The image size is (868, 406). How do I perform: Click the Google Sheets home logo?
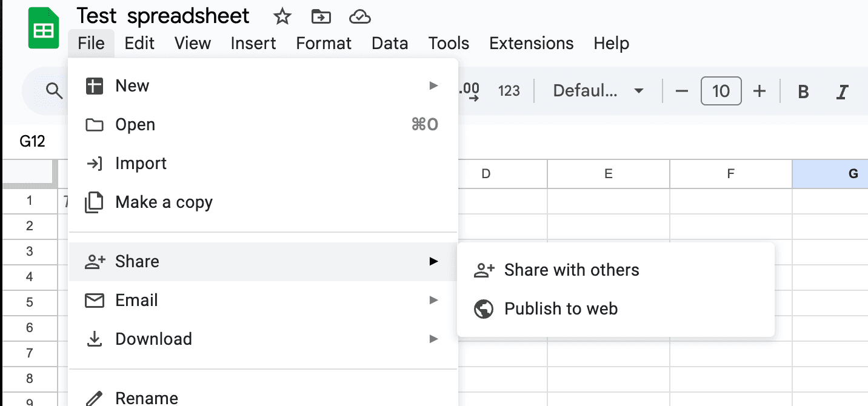43,29
